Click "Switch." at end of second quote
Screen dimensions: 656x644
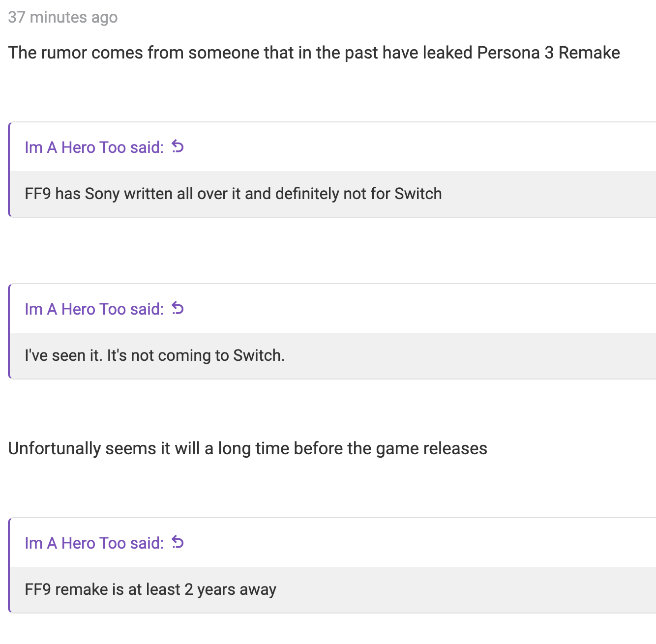point(259,355)
